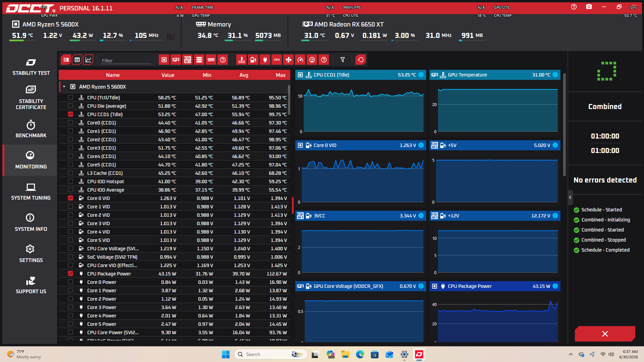Screen dimensions: 644x362
Task: Sort the sensor table by the Avg column
Action: (x=244, y=75)
